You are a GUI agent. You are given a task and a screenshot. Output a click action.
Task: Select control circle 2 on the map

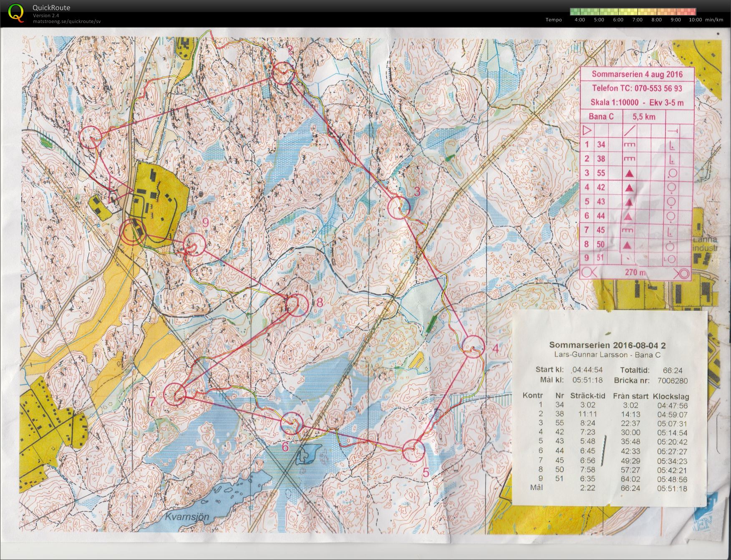point(283,73)
